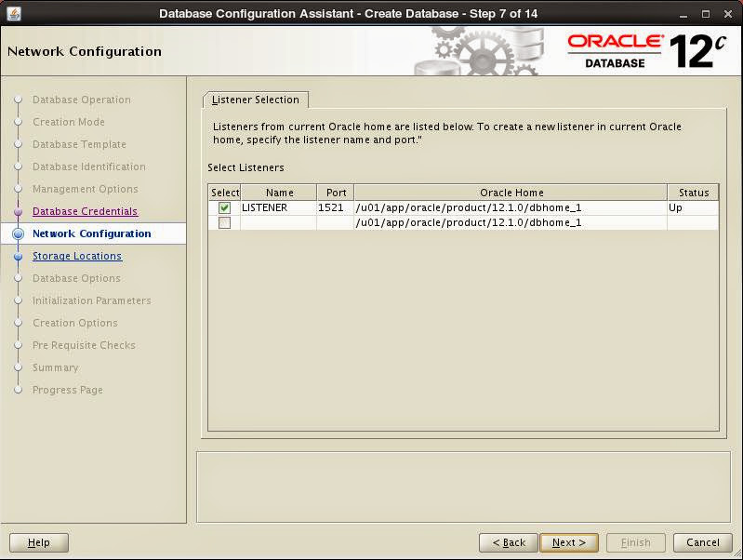
Task: Click the Status column header
Action: 693,193
